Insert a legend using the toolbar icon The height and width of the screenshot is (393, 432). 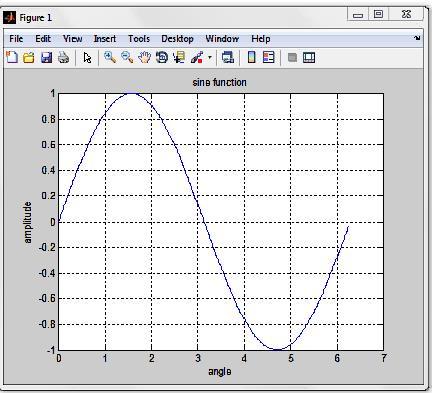(269, 57)
